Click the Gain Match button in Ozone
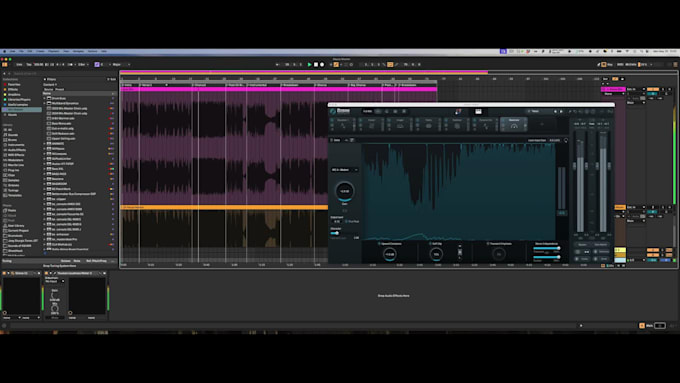 pos(601,245)
